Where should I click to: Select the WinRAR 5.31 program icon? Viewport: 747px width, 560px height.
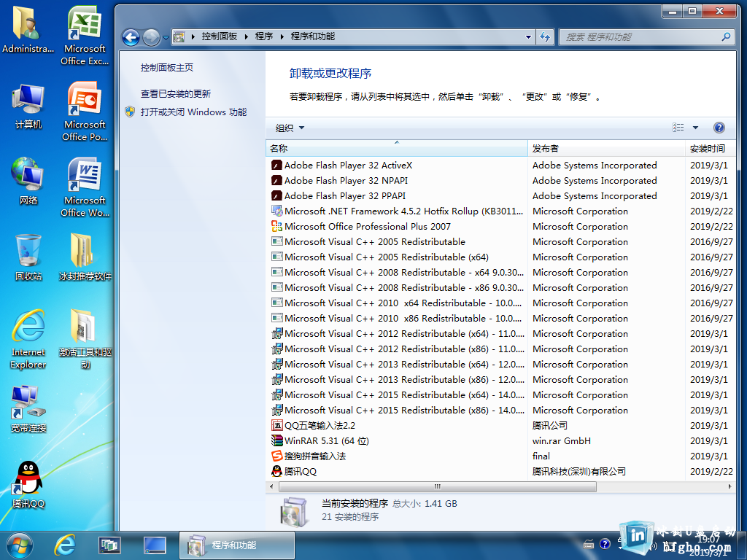(276, 441)
